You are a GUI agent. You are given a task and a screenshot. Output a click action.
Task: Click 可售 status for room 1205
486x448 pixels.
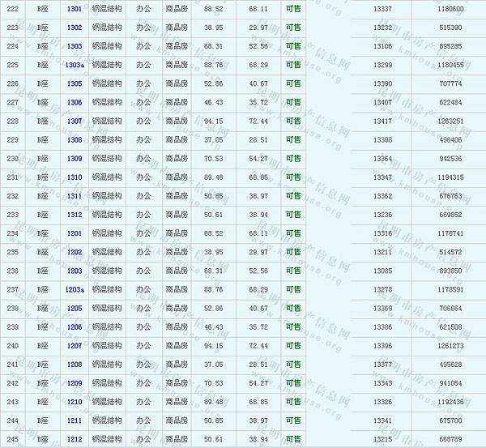click(292, 309)
